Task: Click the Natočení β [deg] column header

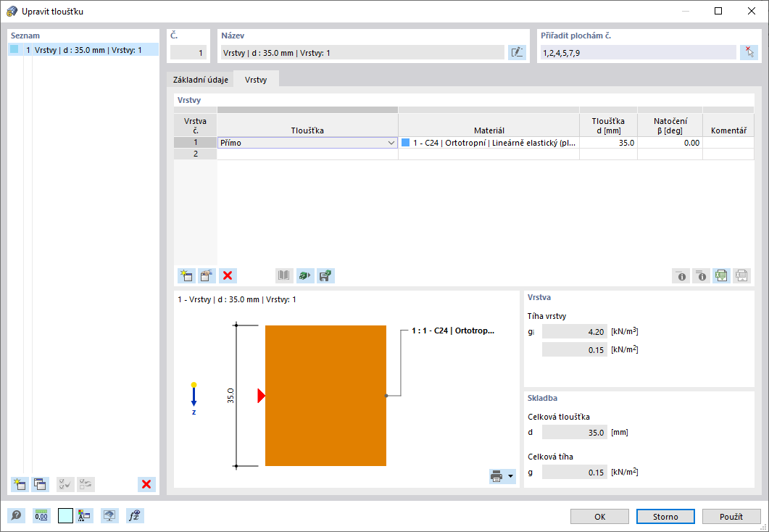Action: click(670, 125)
